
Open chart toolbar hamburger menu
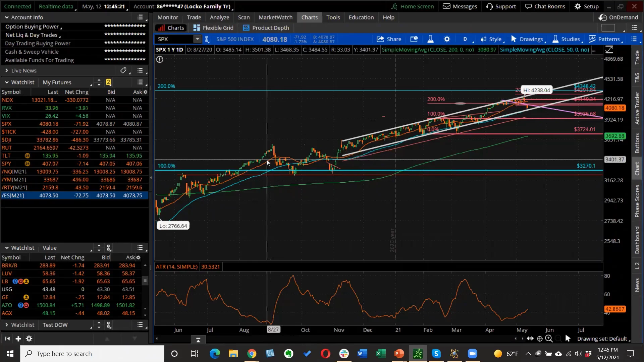coord(634,39)
